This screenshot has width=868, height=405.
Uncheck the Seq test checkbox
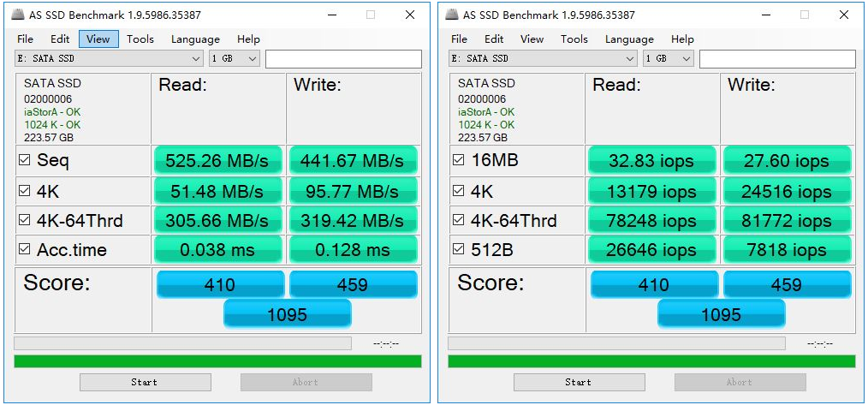tap(24, 161)
